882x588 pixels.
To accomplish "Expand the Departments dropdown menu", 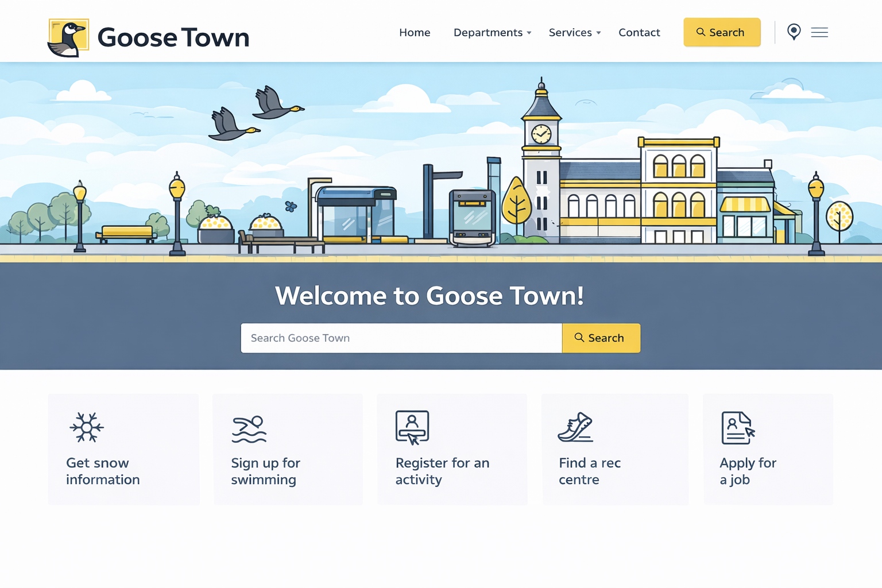I will point(492,33).
